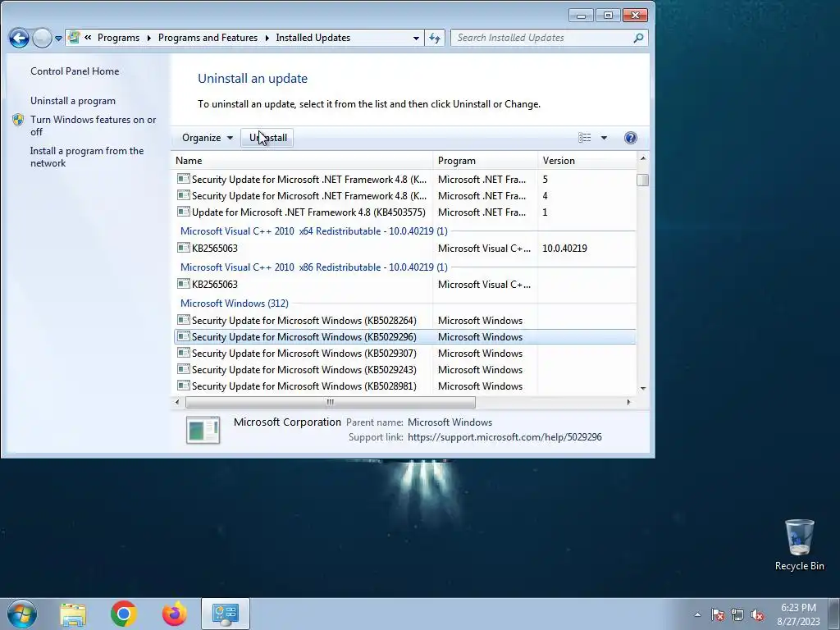
Task: Click the muted volume tray icon
Action: coord(757,615)
